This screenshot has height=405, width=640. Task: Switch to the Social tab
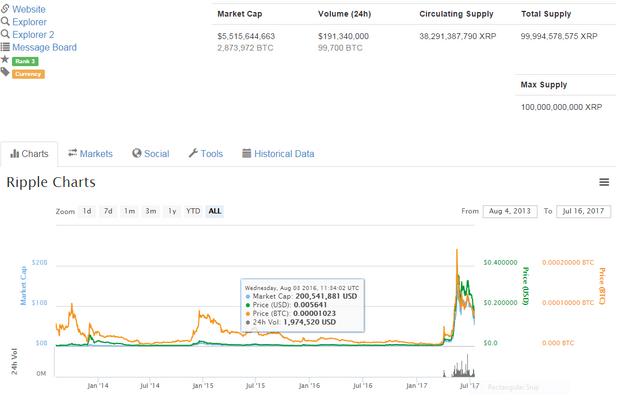pos(151,154)
